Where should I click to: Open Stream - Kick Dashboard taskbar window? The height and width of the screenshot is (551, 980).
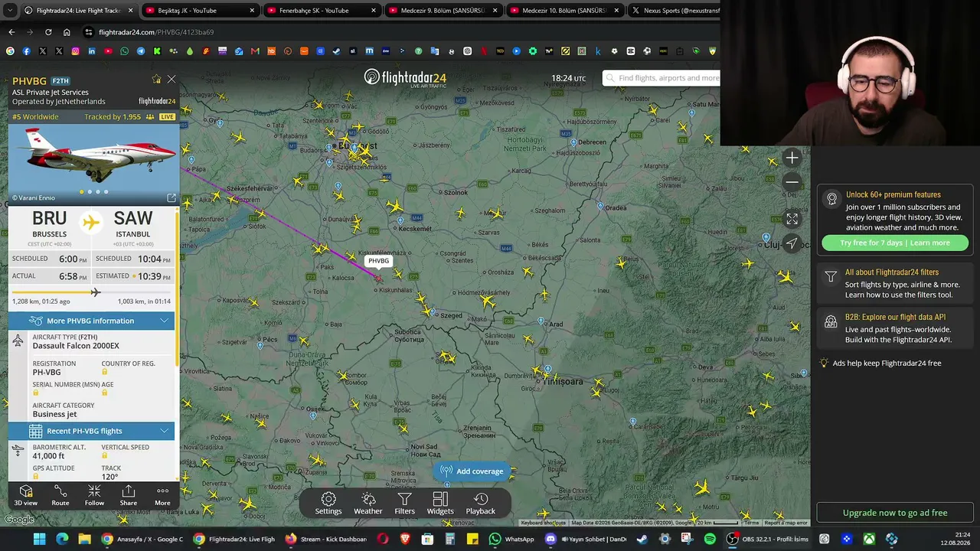tap(325, 539)
